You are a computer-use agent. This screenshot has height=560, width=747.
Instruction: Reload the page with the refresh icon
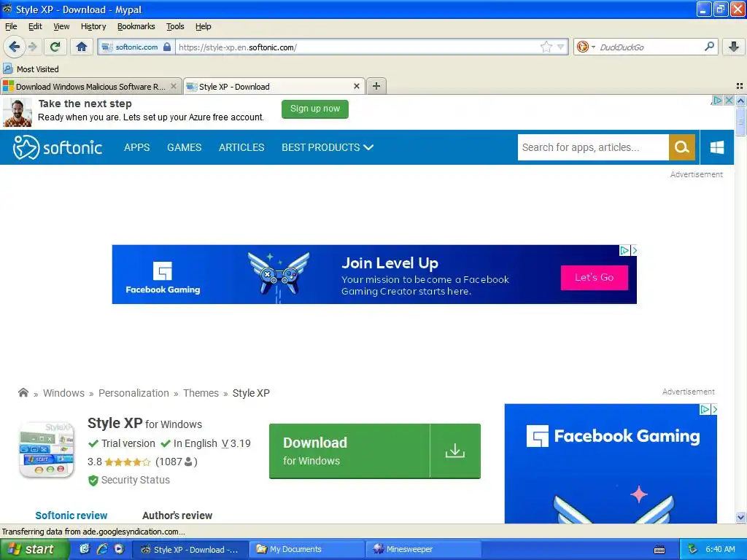coord(55,47)
